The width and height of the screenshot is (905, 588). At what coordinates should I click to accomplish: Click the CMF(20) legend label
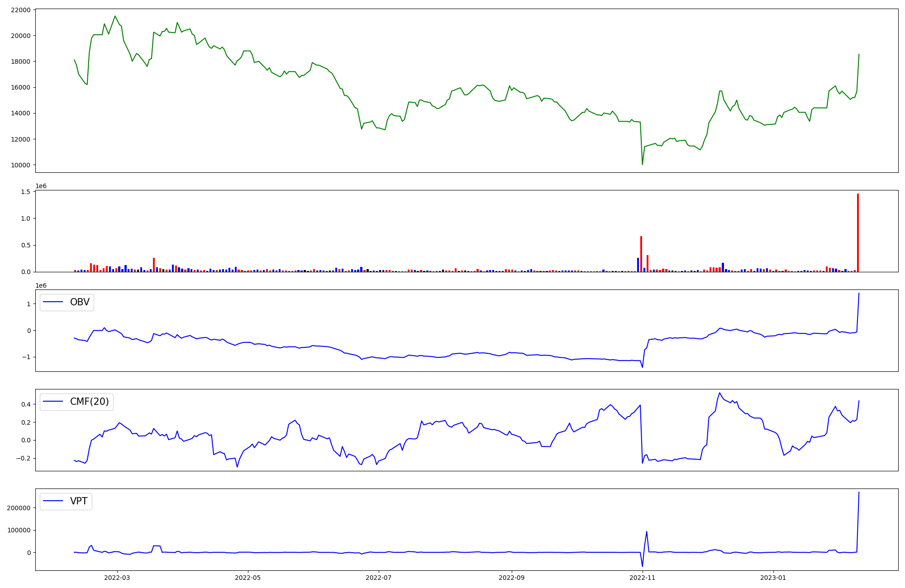tap(89, 402)
